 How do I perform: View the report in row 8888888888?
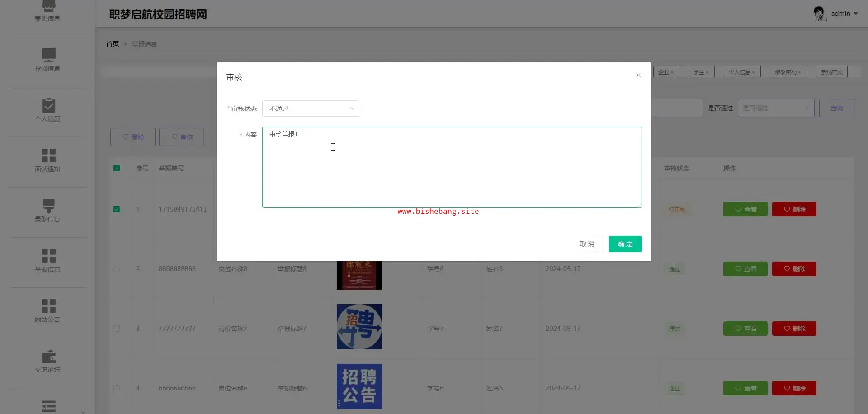(745, 269)
